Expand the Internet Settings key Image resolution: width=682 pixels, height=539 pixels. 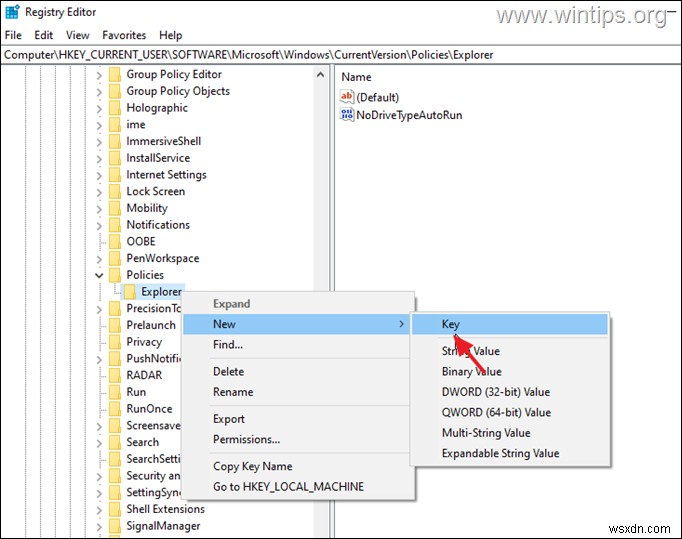(99, 175)
